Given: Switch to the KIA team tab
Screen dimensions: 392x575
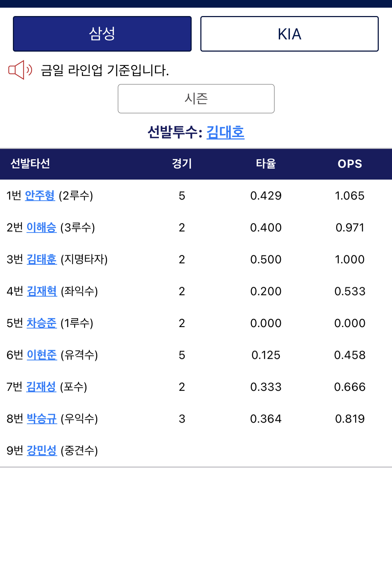Looking at the screenshot, I should coord(290,34).
